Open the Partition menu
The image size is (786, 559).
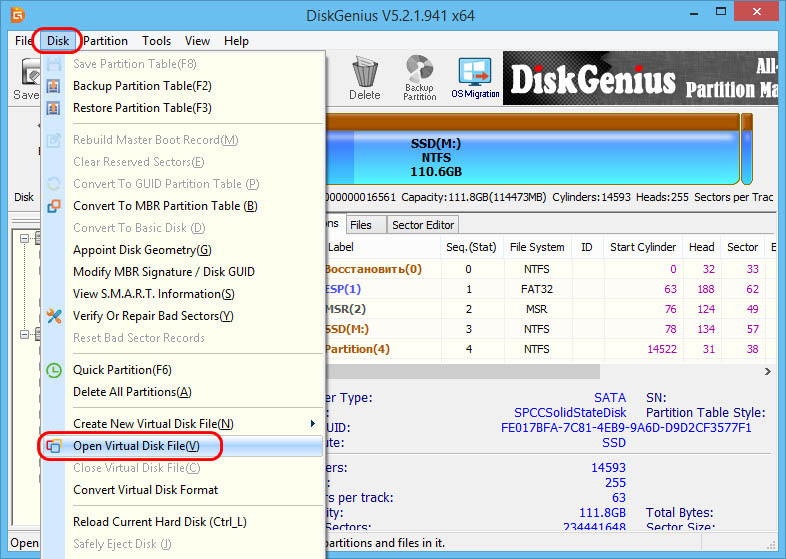click(106, 41)
